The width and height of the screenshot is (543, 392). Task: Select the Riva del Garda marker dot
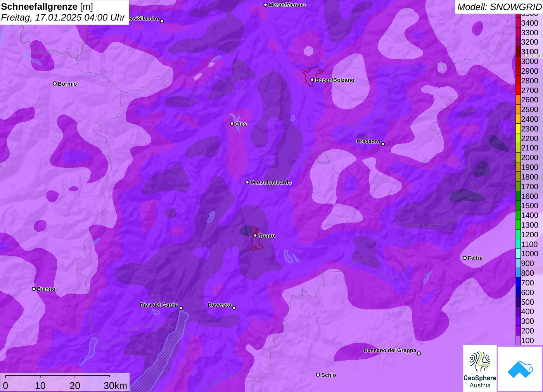pos(181,308)
